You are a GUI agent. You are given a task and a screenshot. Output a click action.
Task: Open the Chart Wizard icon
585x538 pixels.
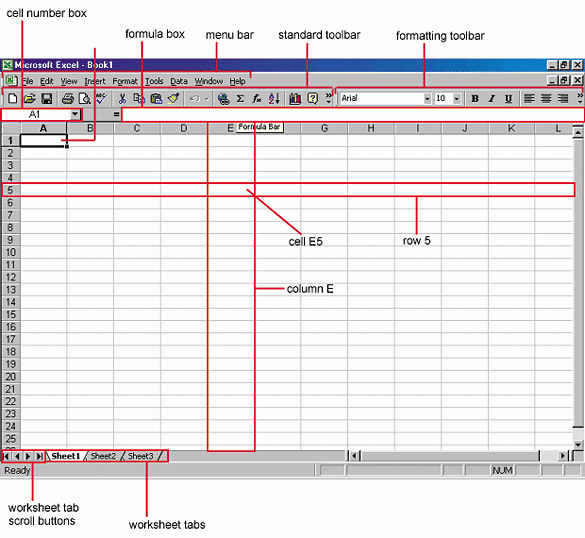295,99
